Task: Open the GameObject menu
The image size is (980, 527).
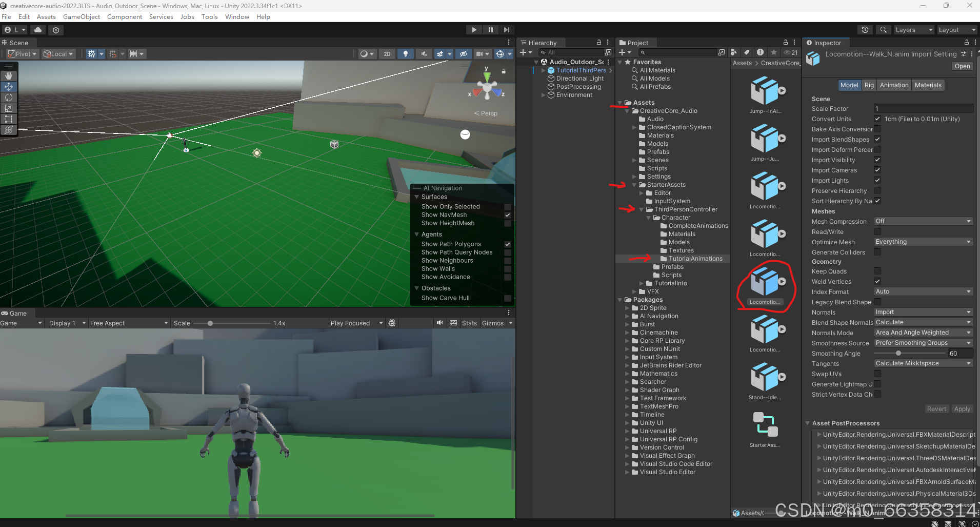Action: coord(82,16)
